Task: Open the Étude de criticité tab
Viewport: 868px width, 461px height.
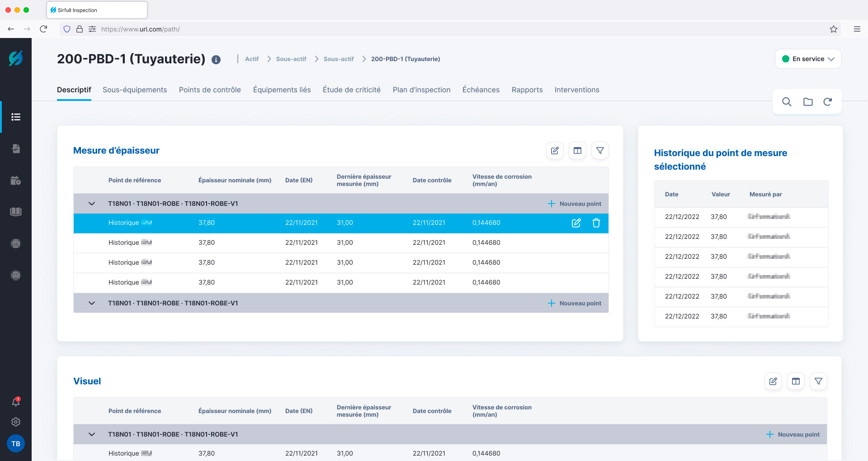Action: [352, 90]
